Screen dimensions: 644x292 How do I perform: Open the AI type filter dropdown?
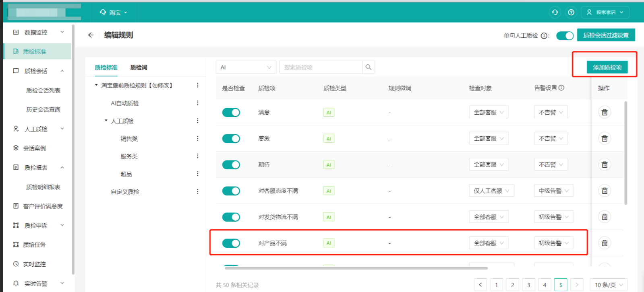click(x=246, y=67)
